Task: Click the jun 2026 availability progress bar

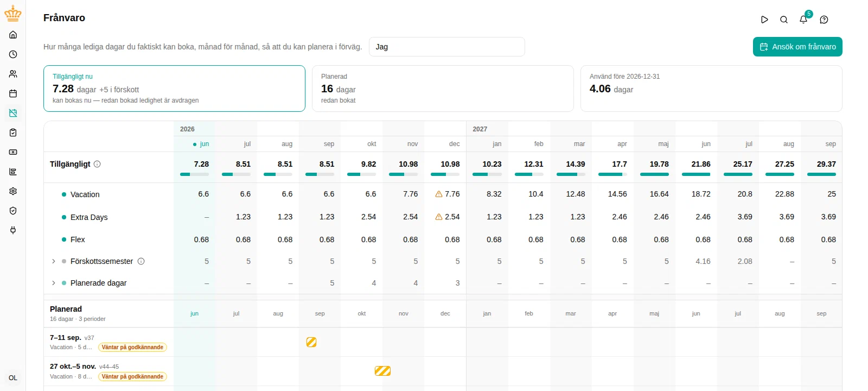Action: click(x=194, y=174)
